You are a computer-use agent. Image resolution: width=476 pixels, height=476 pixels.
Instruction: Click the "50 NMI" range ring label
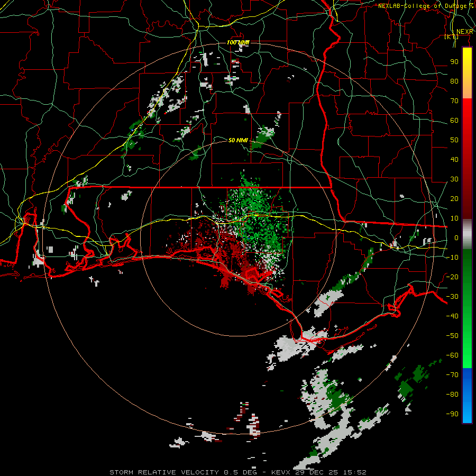(x=238, y=140)
